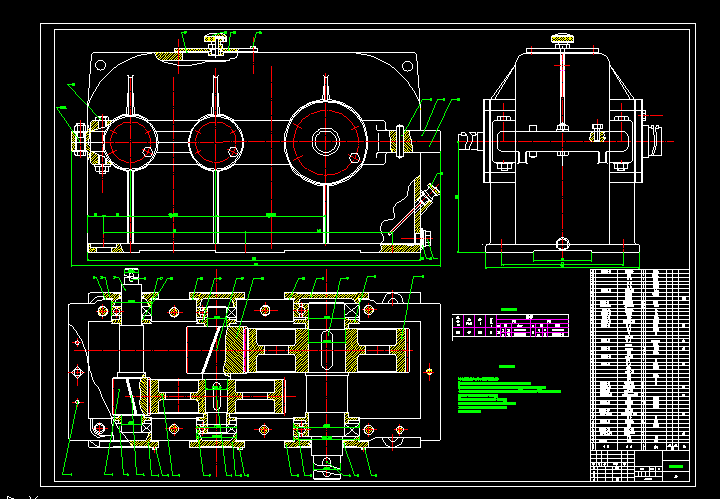720x499 pixels.
Task: Select the green label in the title block
Action: tap(677, 467)
